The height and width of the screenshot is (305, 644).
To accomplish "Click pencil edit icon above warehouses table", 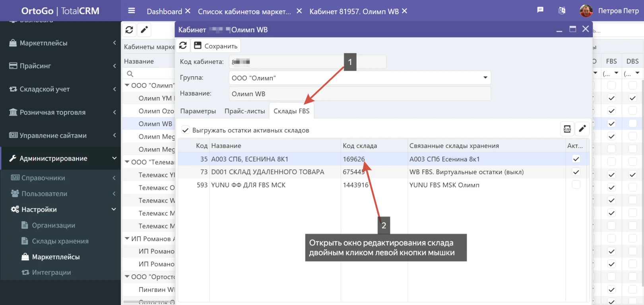I will pos(582,129).
